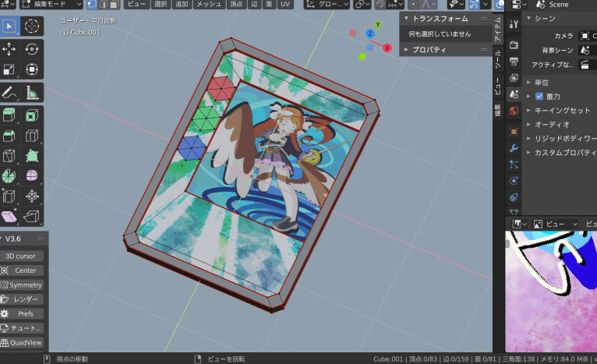Viewport: 597px width, 364px height.
Task: Select the Smooth tool
Action: pyautogui.click(x=32, y=176)
